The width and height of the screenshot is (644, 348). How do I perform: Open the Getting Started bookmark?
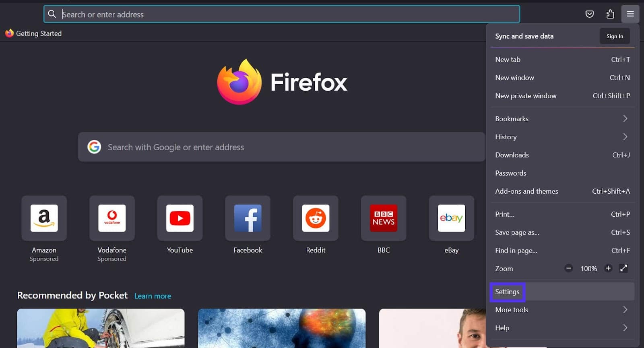coord(33,33)
